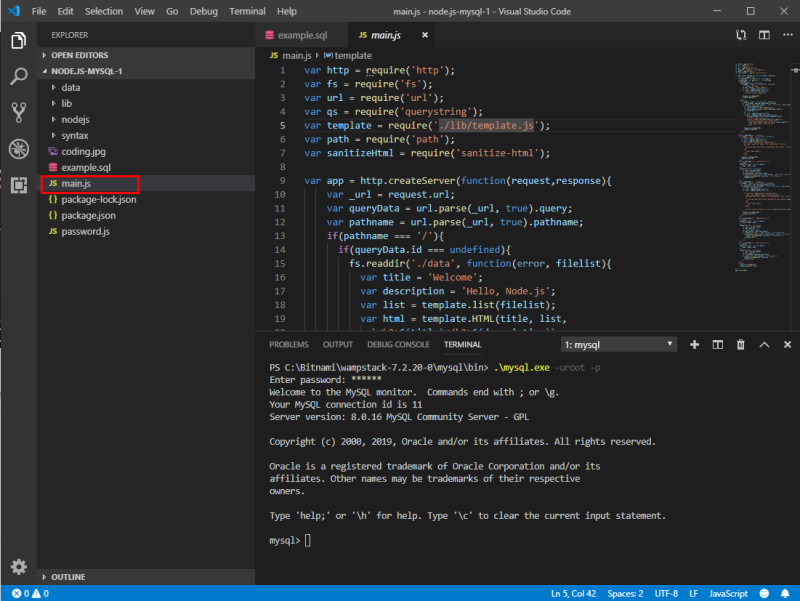Change end of line sequence LF

click(693, 593)
